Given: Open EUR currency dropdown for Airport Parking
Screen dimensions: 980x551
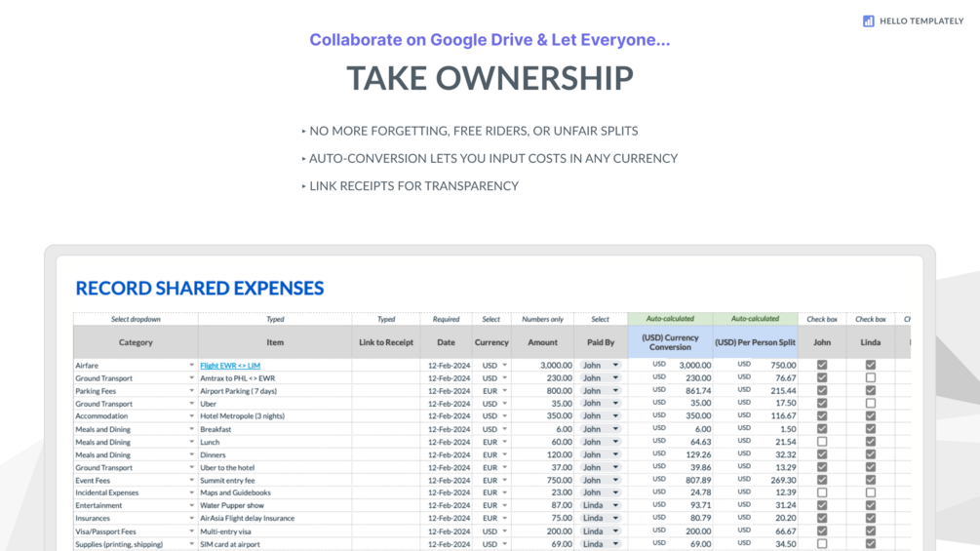Looking at the screenshot, I should (x=504, y=391).
